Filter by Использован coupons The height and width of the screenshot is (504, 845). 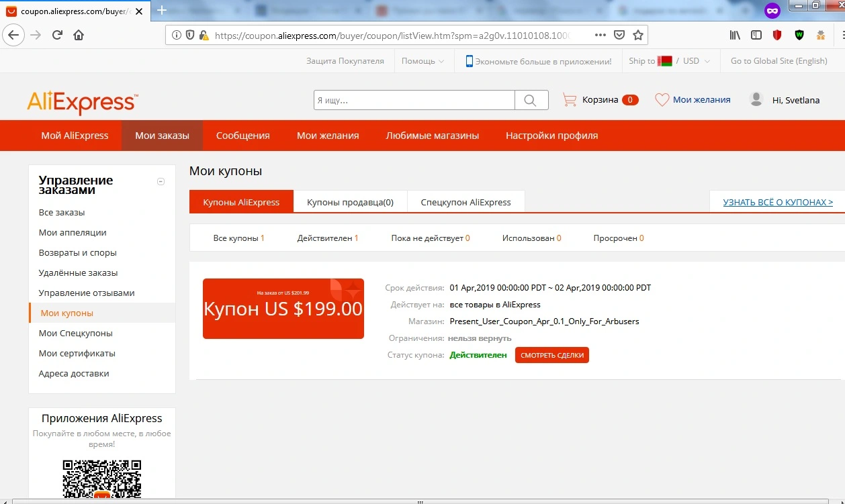(x=531, y=238)
